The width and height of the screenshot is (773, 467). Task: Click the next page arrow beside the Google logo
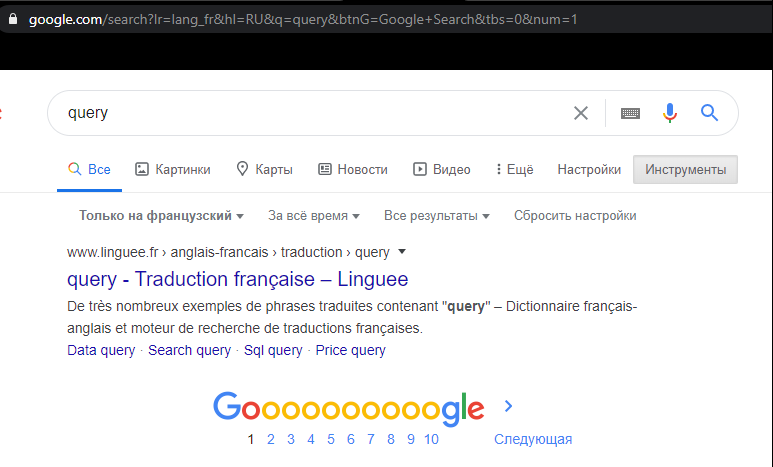pyautogui.click(x=509, y=406)
